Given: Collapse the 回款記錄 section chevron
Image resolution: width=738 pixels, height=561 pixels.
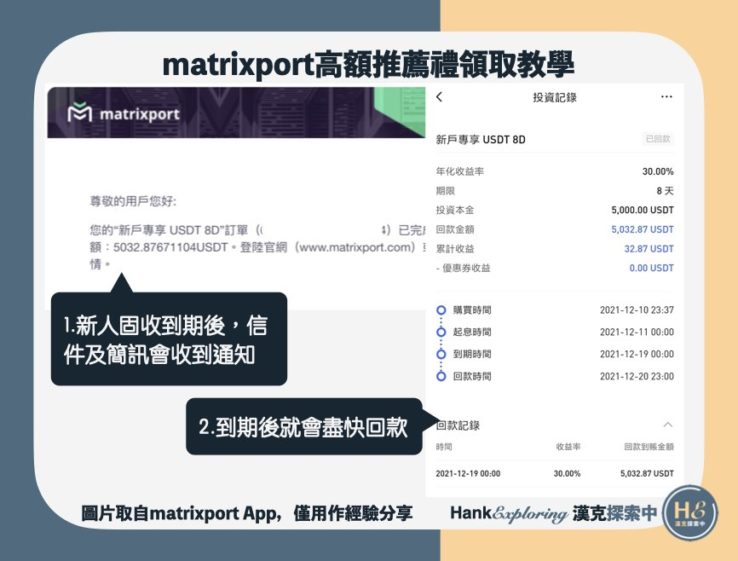Looking at the screenshot, I should tap(667, 425).
